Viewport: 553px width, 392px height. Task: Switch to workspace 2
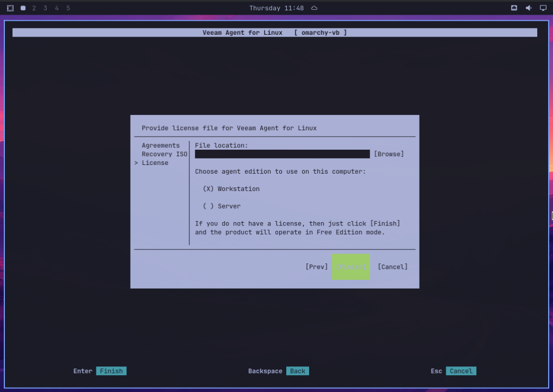[34, 8]
